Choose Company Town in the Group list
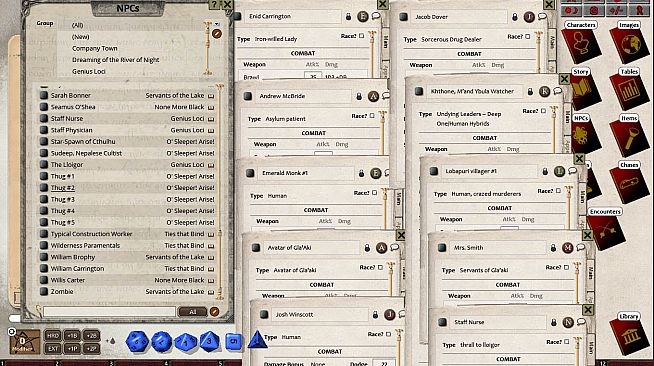 pos(95,48)
